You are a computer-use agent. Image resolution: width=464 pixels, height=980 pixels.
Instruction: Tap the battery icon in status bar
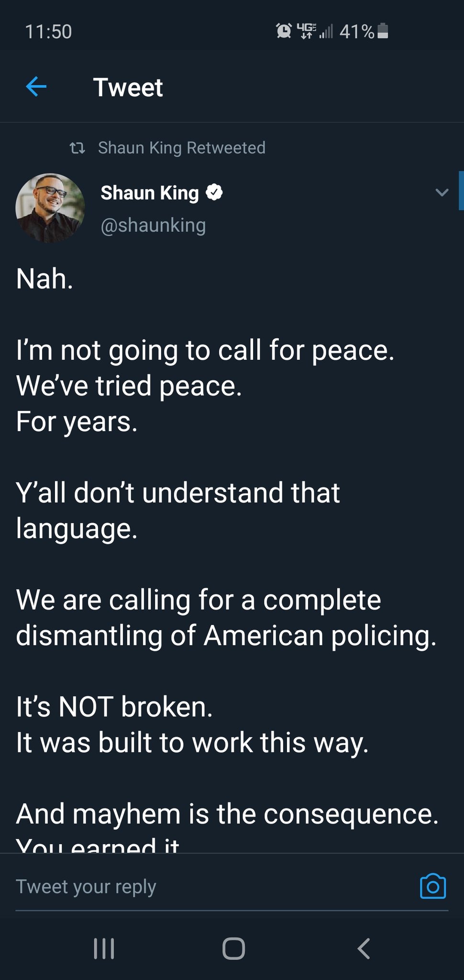(x=383, y=31)
